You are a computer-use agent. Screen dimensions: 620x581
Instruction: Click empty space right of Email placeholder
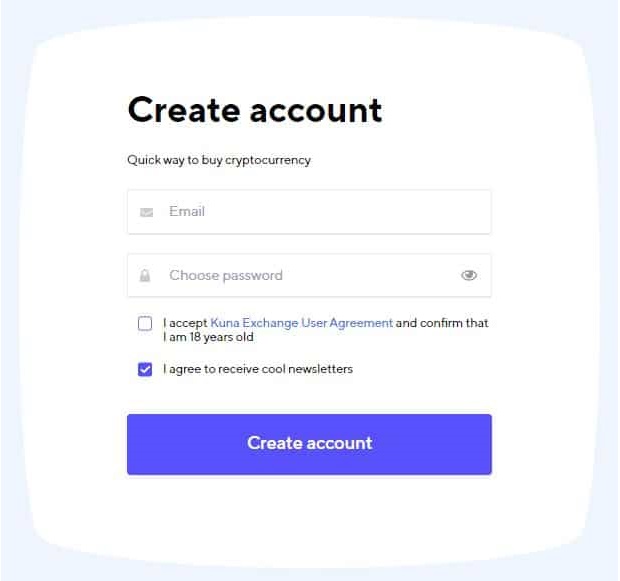pyautogui.click(x=380, y=212)
